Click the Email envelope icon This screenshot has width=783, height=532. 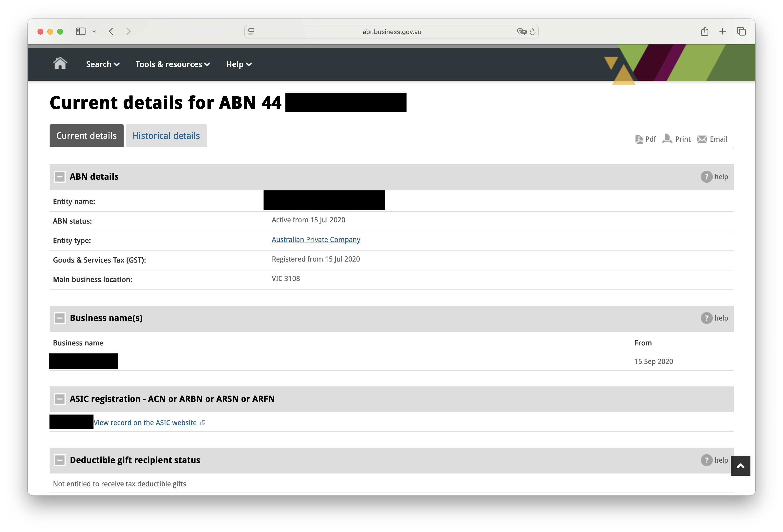point(702,139)
